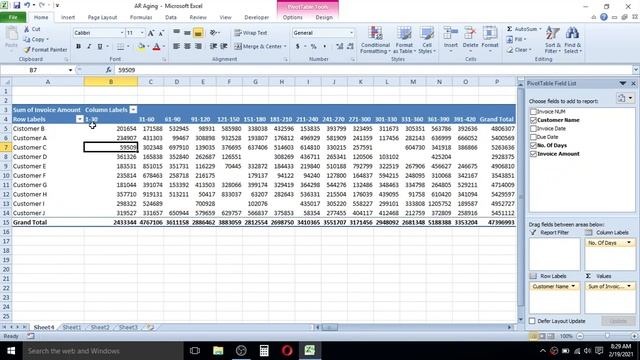Image resolution: width=640 pixels, height=360 pixels.
Task: Open Format as Table gallery
Action: coord(404,40)
